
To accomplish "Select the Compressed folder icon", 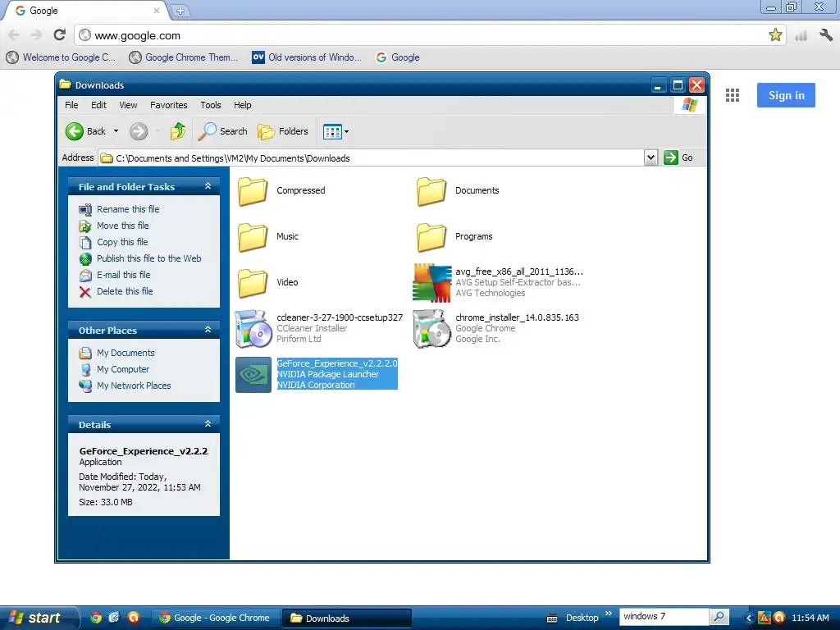I will (253, 190).
